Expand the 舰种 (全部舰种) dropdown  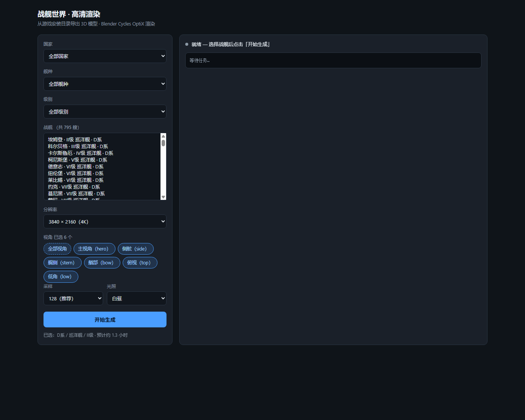coord(105,84)
